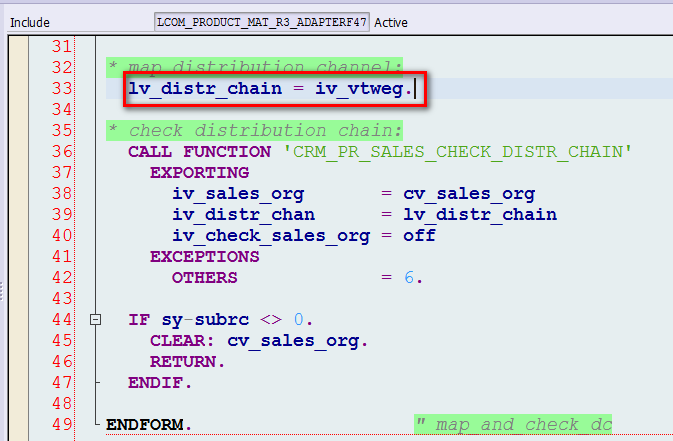673x441 pixels.
Task: Click the ENDFORM statement
Action: 149,425
